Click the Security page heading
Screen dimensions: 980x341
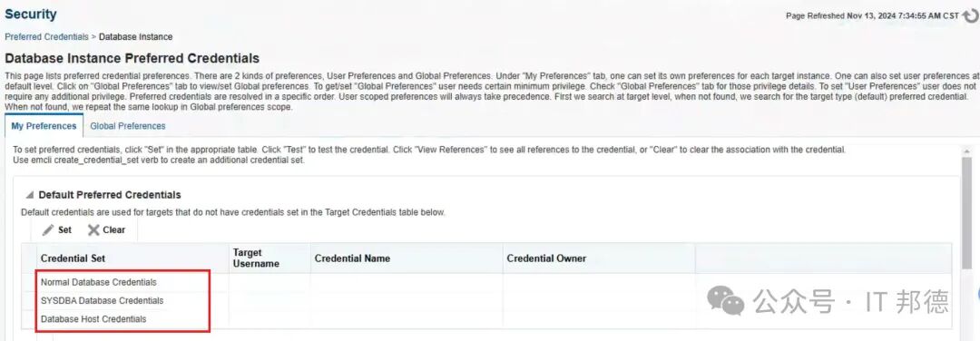[x=31, y=14]
